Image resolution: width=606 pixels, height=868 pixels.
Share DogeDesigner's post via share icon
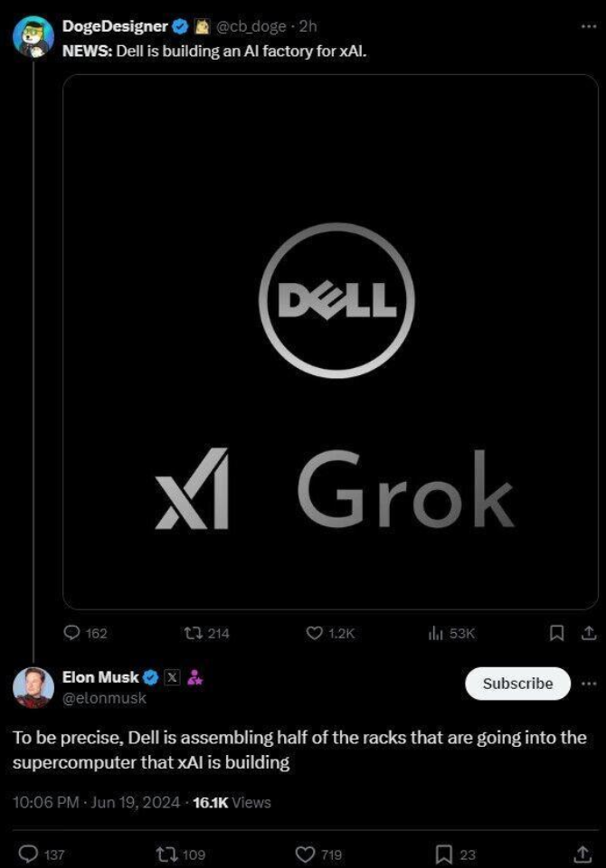pyautogui.click(x=588, y=632)
